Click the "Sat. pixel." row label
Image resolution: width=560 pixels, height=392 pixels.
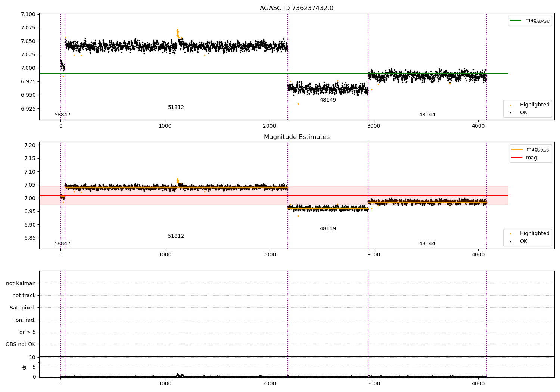[22, 308]
